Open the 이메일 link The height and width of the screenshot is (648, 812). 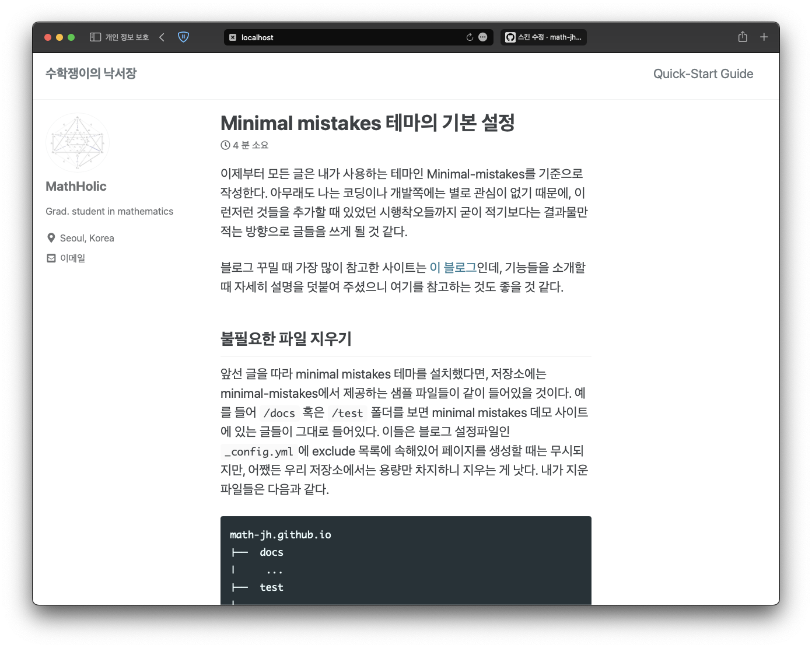pos(72,258)
